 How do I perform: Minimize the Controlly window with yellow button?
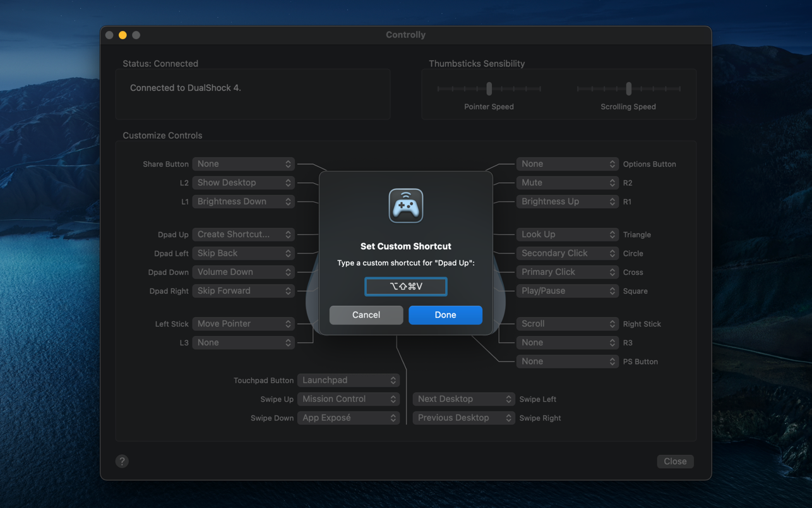point(122,35)
